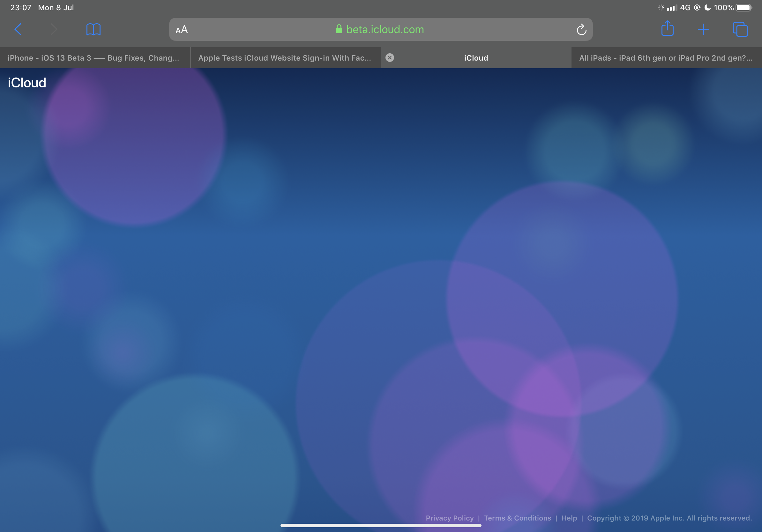Open the Help link in footer
This screenshot has width=762, height=532.
pos(569,518)
